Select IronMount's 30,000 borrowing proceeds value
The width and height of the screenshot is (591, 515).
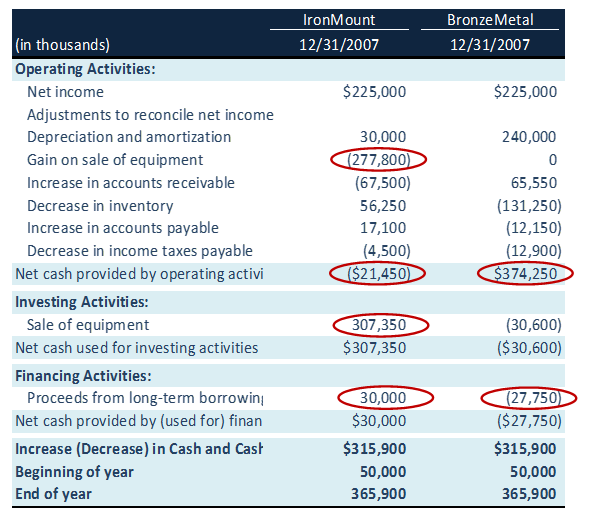[383, 398]
